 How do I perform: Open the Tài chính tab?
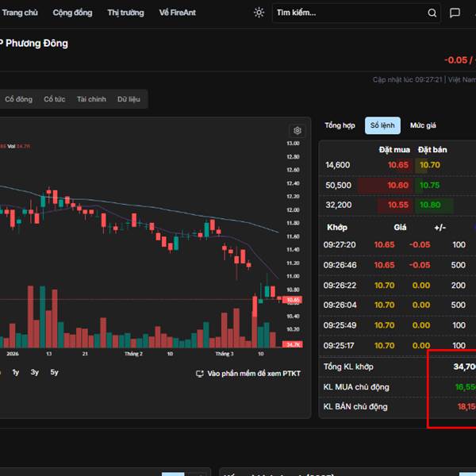click(91, 99)
